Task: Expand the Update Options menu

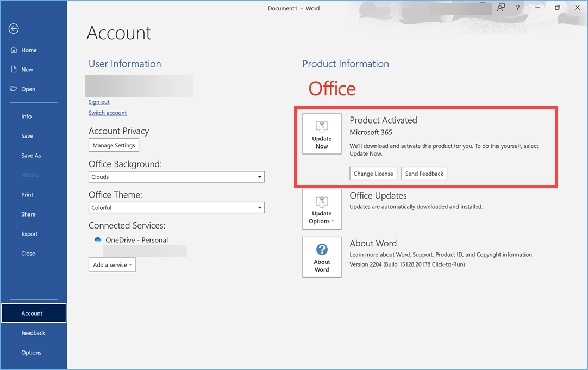Action: pos(322,209)
